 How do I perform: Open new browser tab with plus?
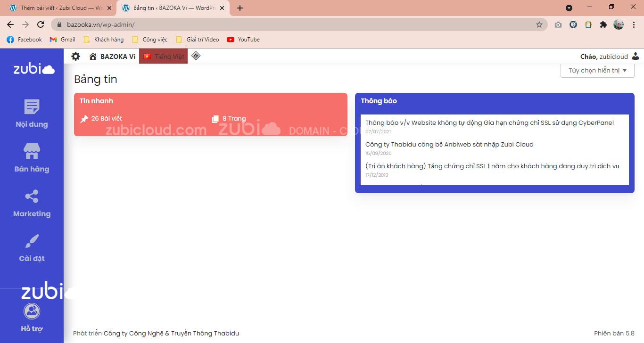point(240,8)
